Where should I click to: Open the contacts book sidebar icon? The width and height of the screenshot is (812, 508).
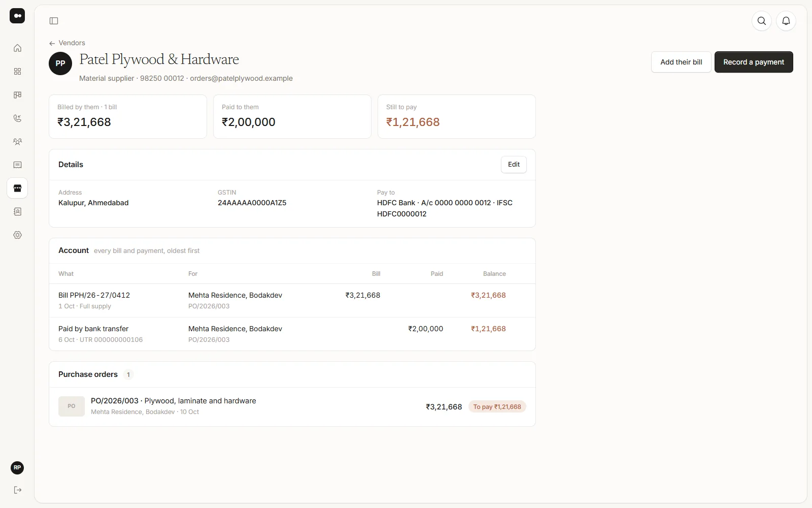(x=17, y=212)
